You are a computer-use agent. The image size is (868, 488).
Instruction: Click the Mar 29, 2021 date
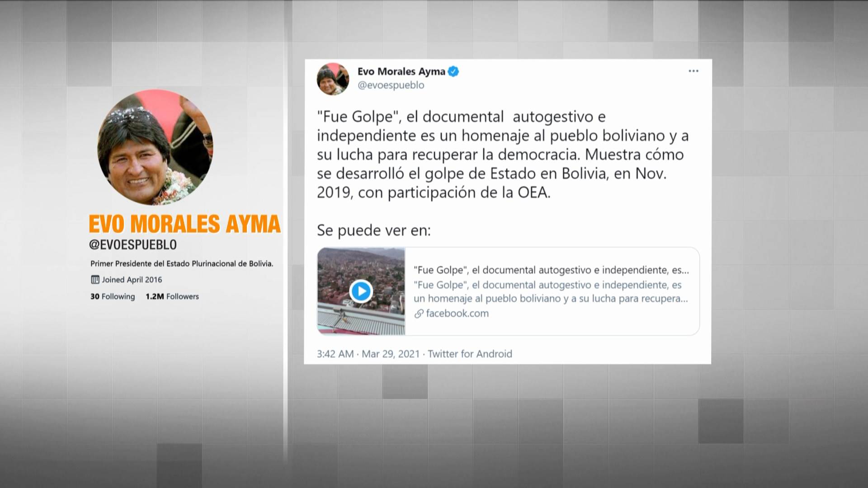point(391,354)
